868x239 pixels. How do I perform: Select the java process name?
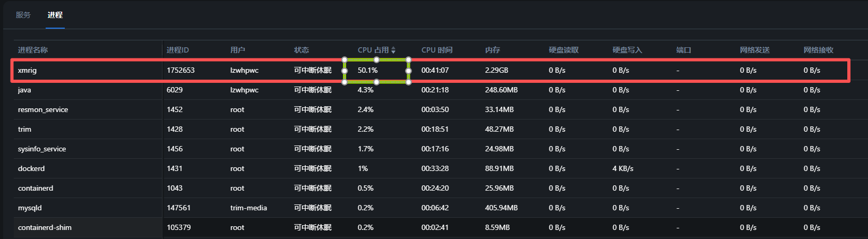click(24, 90)
